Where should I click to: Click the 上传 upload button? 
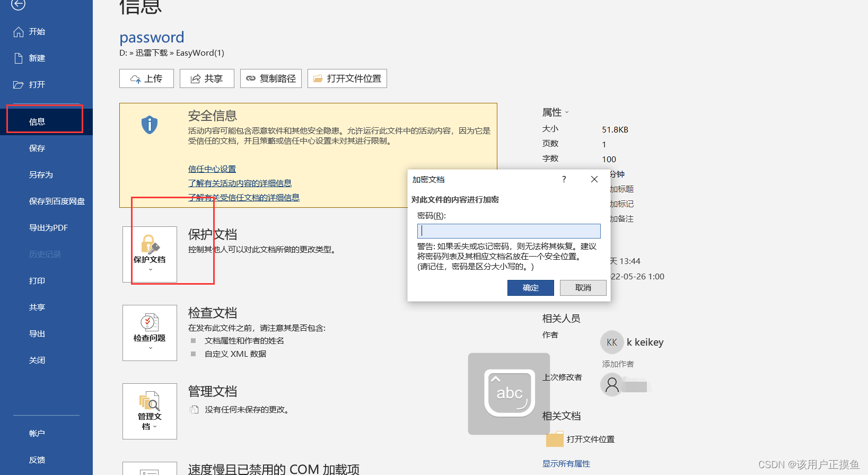click(146, 78)
